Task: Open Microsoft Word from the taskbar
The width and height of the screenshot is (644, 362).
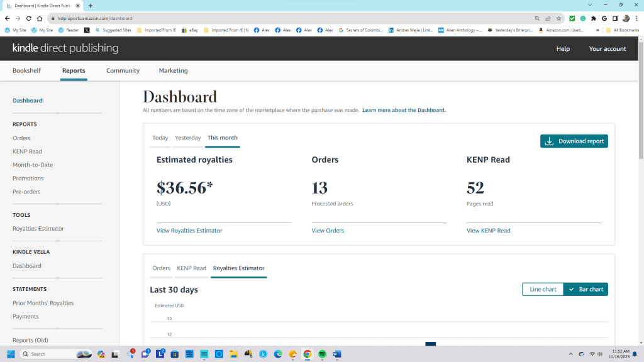Action: [x=336, y=354]
